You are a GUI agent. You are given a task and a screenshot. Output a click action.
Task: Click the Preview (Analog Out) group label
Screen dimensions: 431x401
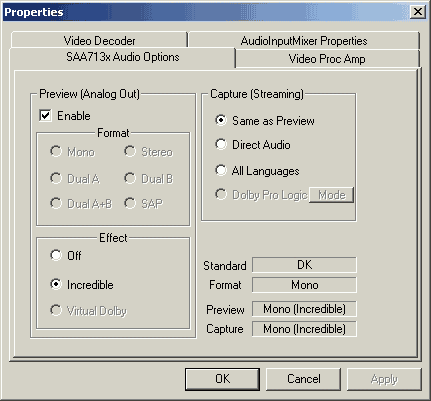(89, 94)
